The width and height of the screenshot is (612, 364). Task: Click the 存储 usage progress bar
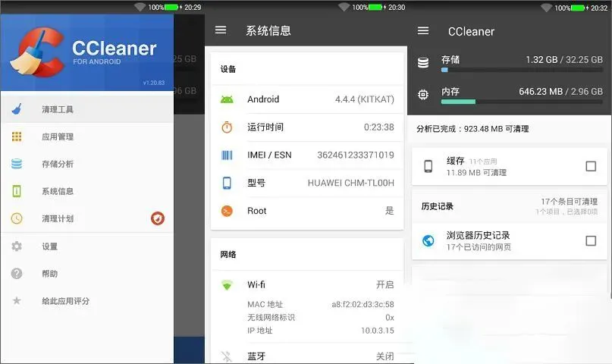pyautogui.click(x=522, y=71)
